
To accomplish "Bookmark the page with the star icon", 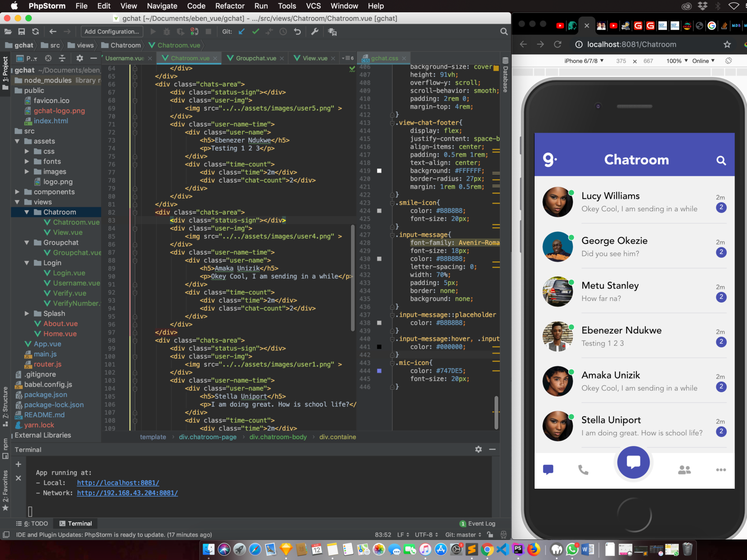I will coord(727,44).
